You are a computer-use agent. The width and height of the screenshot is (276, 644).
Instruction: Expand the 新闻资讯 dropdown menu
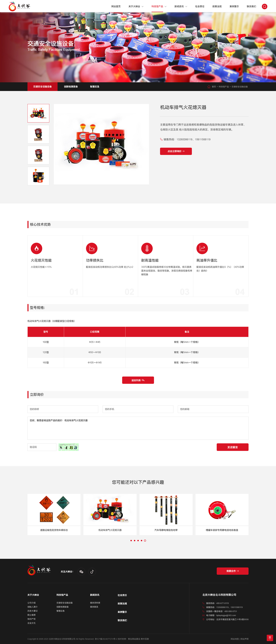(x=181, y=7)
